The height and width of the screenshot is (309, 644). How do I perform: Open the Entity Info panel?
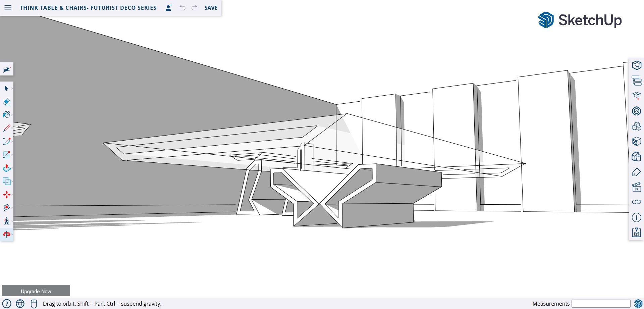[x=636, y=65]
